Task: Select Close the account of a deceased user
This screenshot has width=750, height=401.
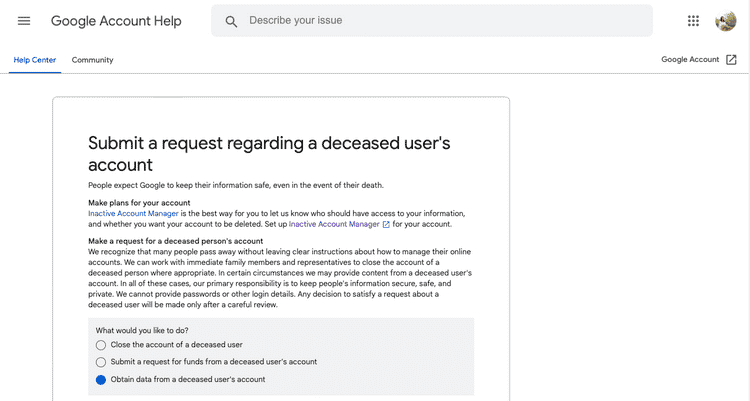Action: [101, 345]
